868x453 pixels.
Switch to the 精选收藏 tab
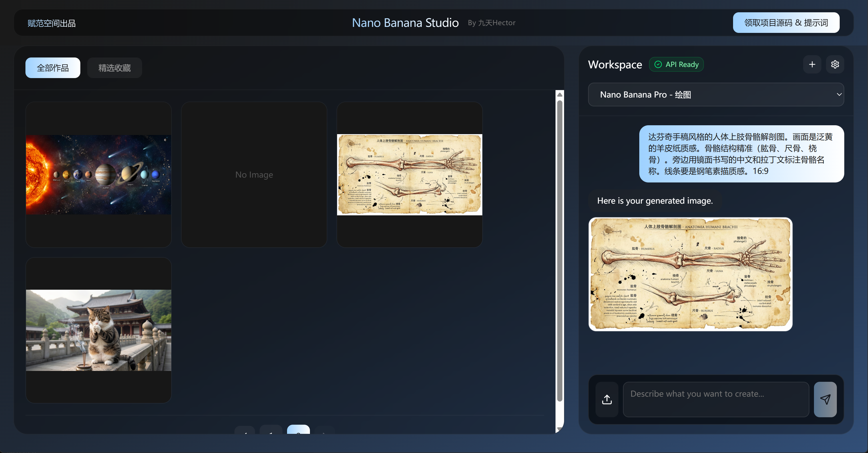pos(114,68)
